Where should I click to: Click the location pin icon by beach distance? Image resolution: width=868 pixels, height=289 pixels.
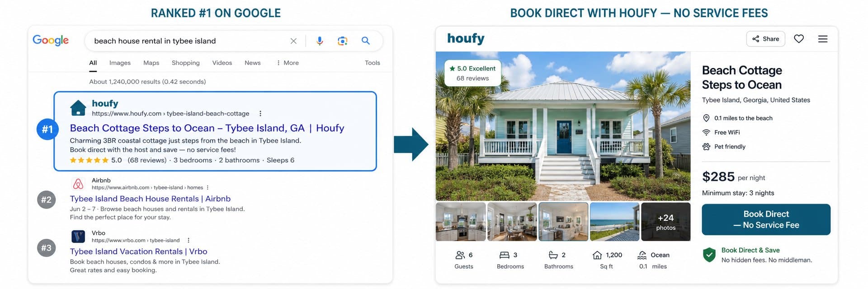(706, 118)
